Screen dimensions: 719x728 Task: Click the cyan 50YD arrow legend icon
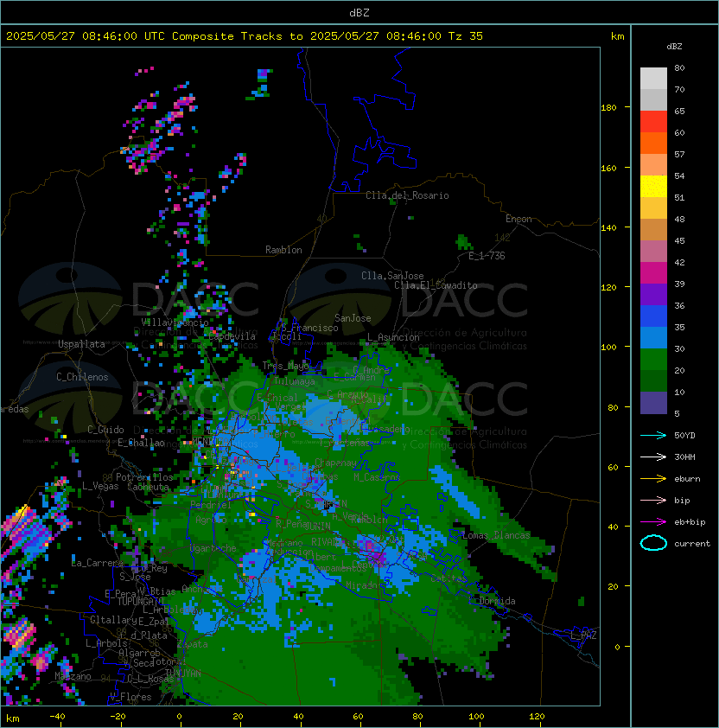653,435
